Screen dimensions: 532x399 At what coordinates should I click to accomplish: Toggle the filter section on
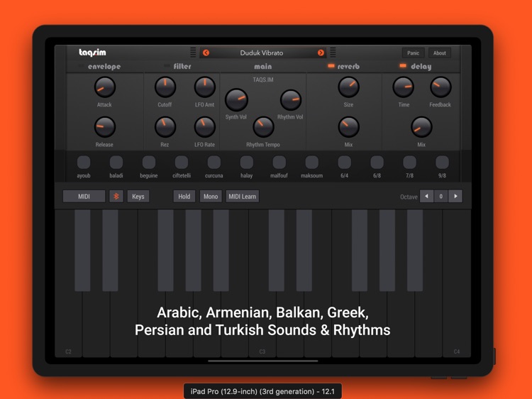click(167, 65)
